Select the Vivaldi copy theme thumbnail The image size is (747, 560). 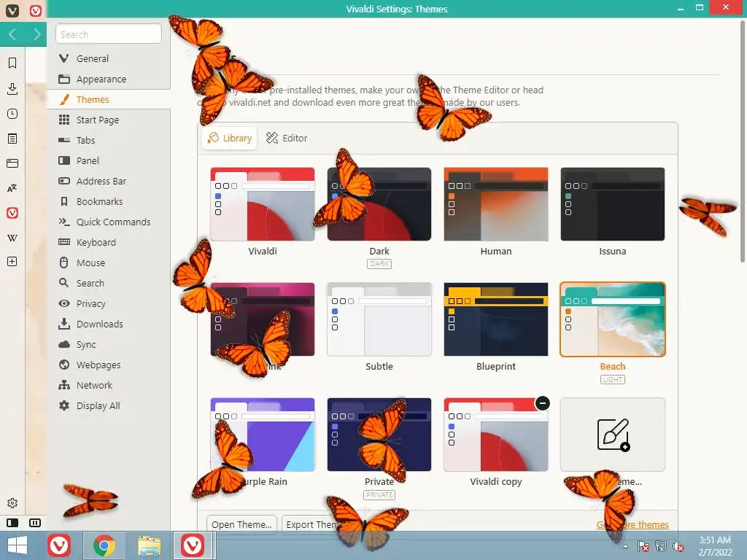(x=496, y=435)
